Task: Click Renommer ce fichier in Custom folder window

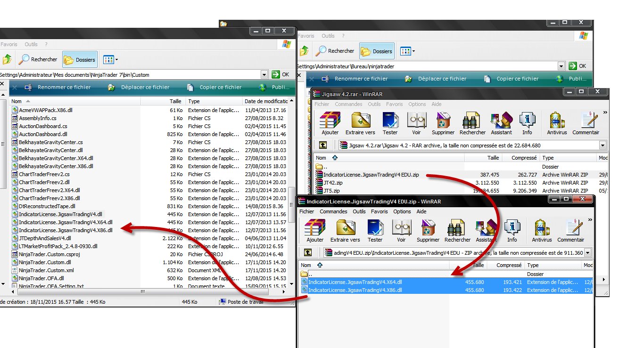Action: coord(58,87)
